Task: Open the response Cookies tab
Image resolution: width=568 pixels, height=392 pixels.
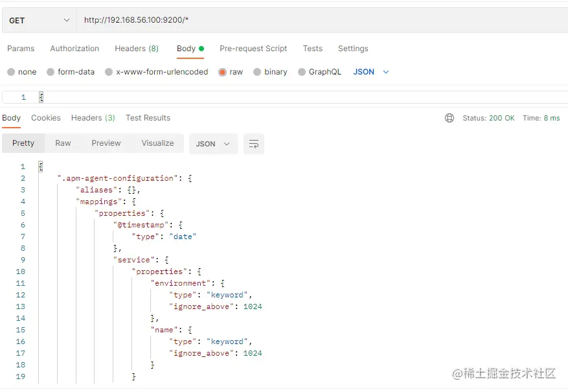Action: [45, 118]
